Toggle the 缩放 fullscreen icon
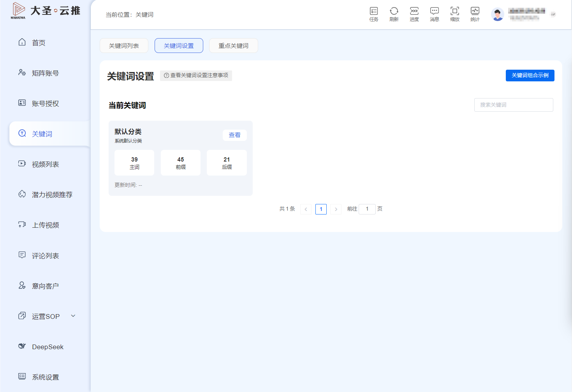Screen dimensions: 572x392 click(x=455, y=14)
